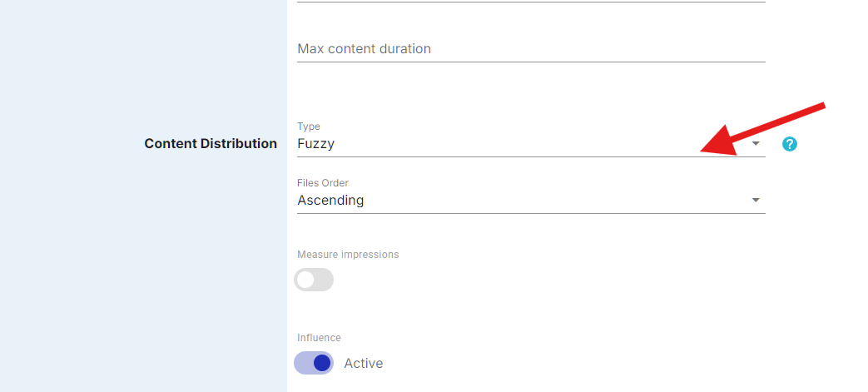
Task: Click the Files Order field label
Action: (x=323, y=183)
